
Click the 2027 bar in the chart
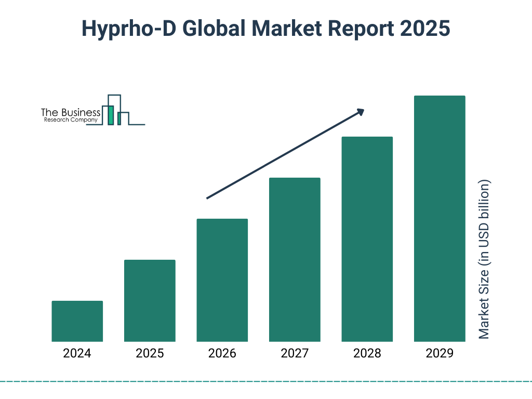click(x=295, y=259)
